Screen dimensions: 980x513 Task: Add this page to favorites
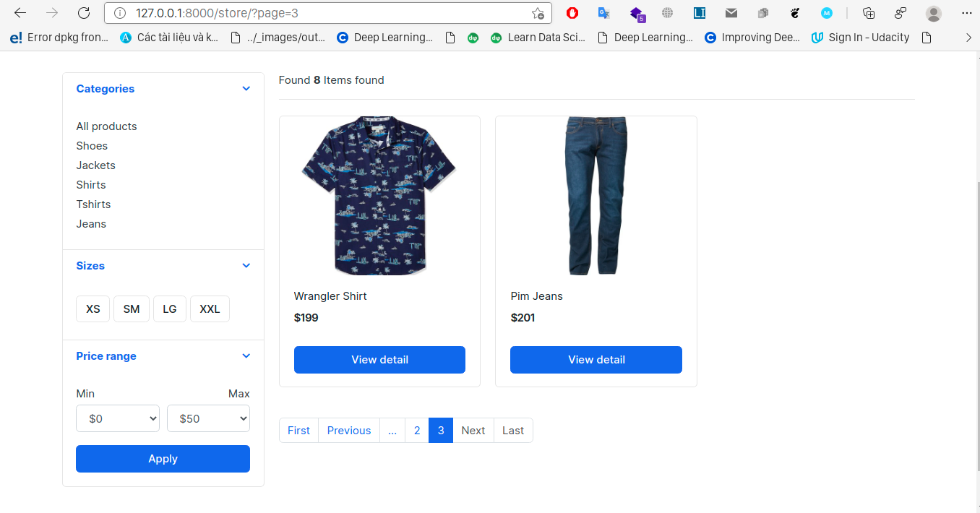538,13
